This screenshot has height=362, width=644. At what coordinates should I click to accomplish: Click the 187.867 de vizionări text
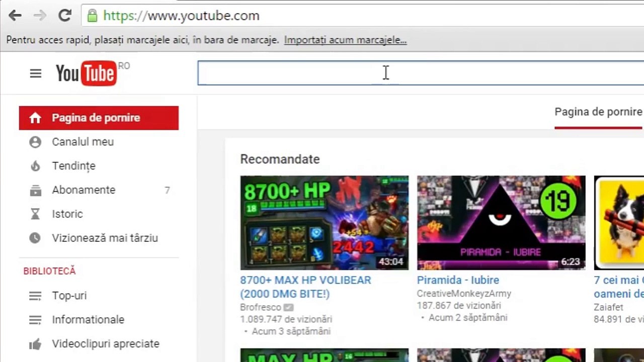tap(459, 306)
